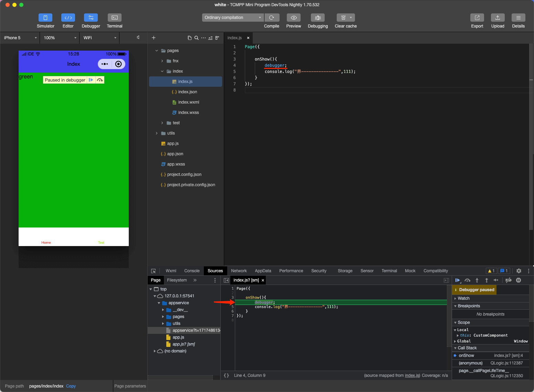Screen dimensions: 534x392
Task: Click search icon in file explorer
Action: 196,38
